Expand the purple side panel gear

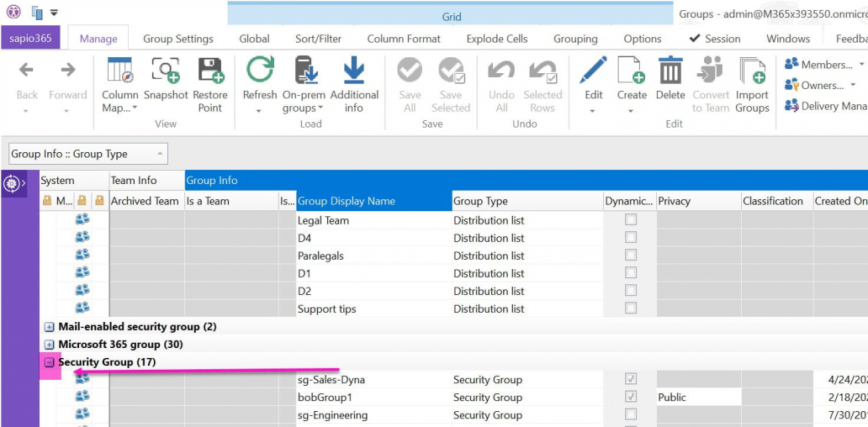[14, 183]
